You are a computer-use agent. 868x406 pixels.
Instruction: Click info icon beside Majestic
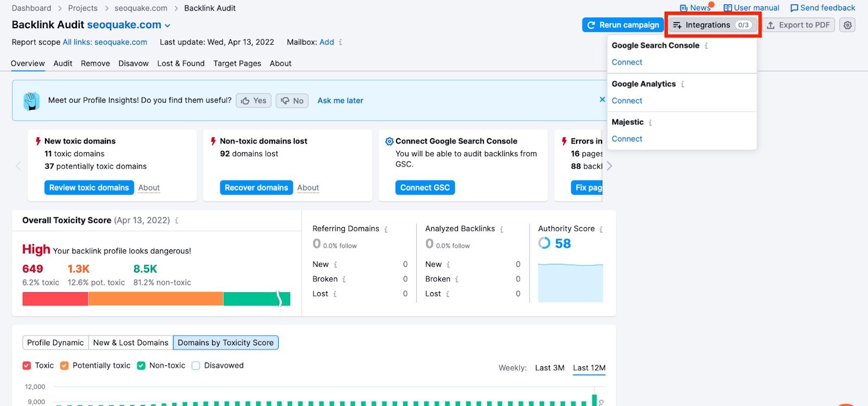click(650, 123)
